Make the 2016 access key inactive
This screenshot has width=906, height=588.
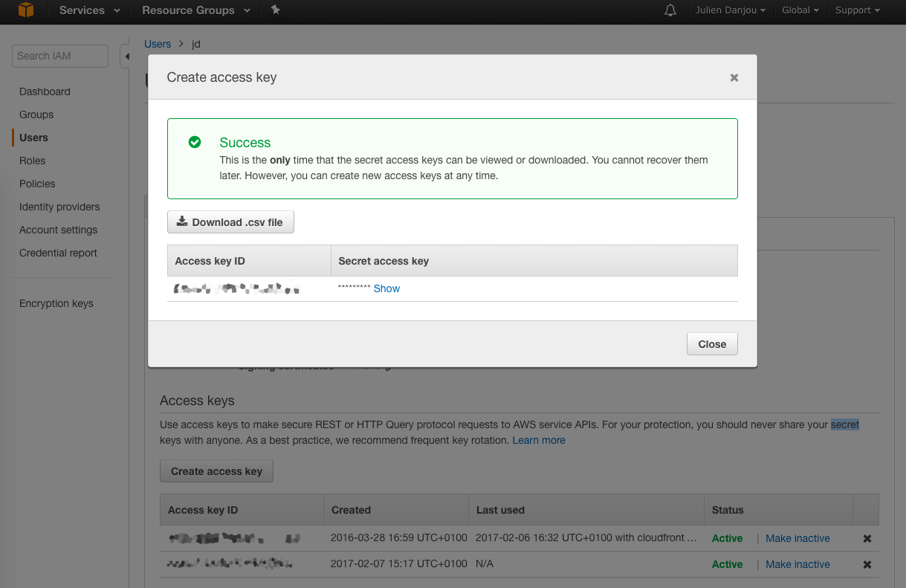[797, 539]
